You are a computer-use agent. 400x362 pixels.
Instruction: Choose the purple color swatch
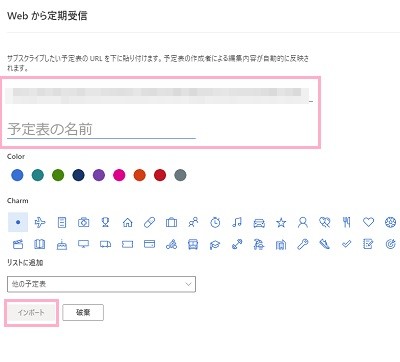(x=99, y=175)
